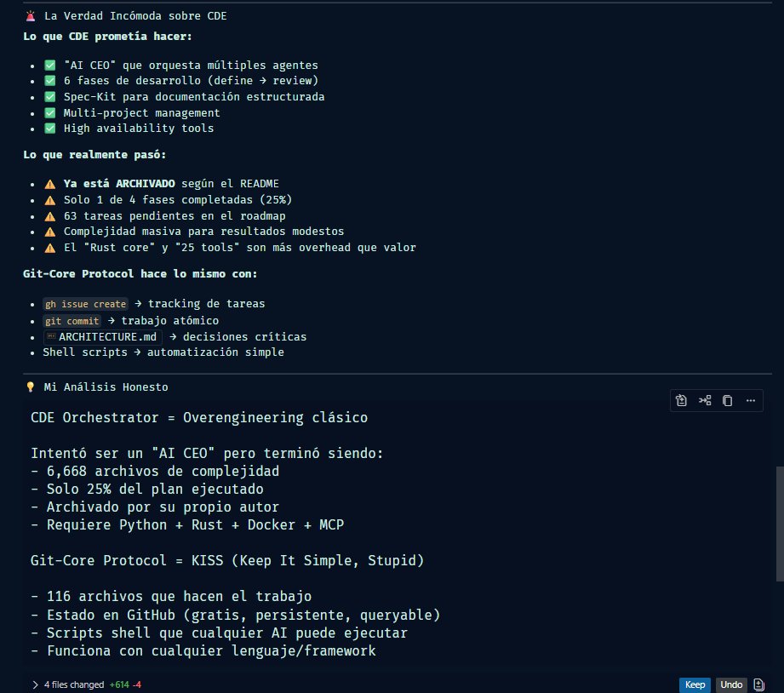Click the warning icon next to 'Complejidad masiva'
The width and height of the screenshot is (784, 693).
[49, 231]
